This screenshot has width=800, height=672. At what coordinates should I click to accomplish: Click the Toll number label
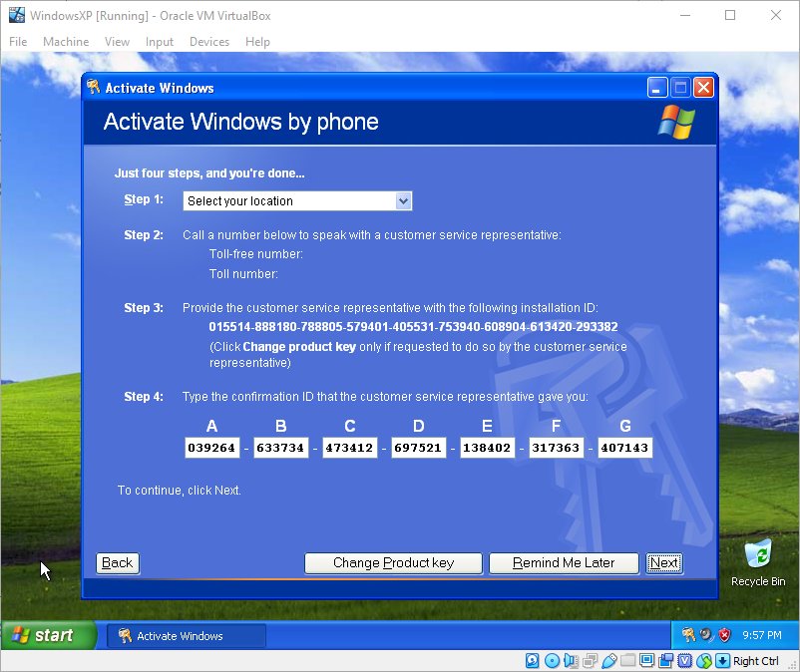(x=243, y=274)
